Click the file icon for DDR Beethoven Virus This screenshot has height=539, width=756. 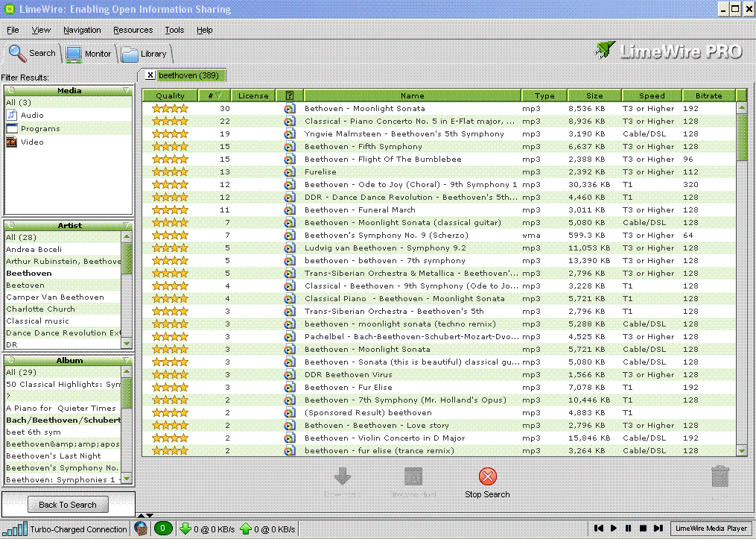(x=289, y=374)
